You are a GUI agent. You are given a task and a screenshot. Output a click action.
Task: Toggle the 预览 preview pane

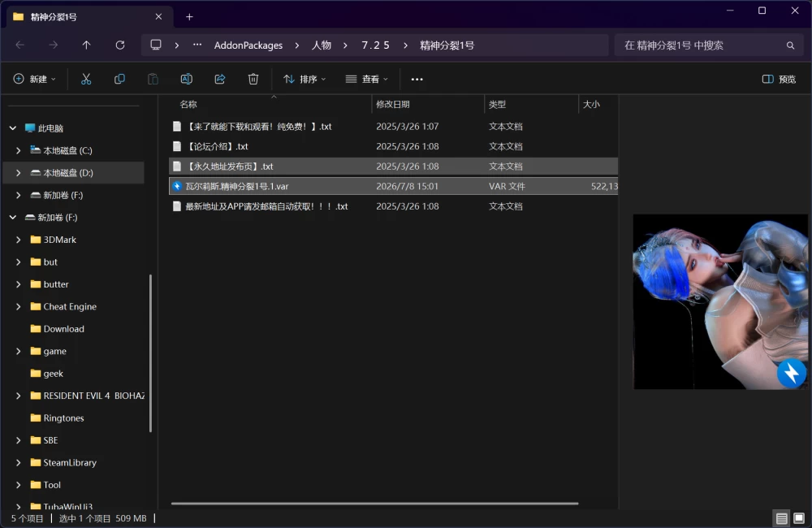click(779, 80)
